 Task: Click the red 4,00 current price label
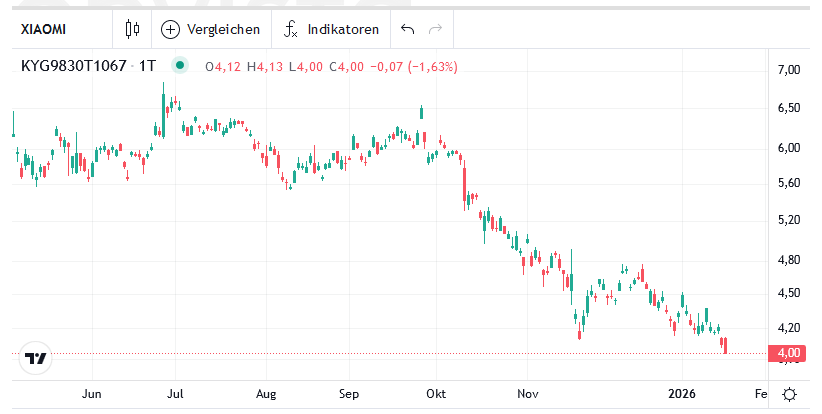click(x=789, y=353)
